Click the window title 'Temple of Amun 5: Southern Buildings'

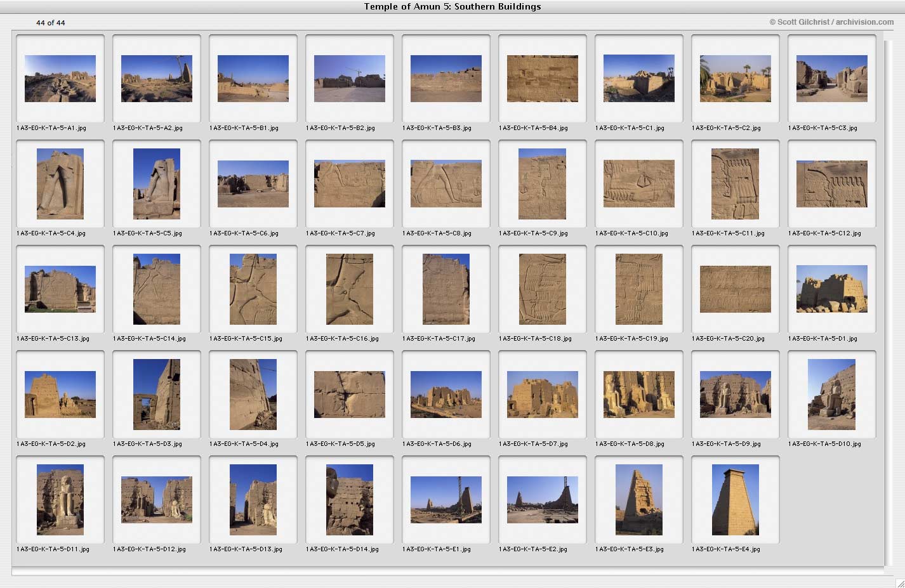point(452,7)
